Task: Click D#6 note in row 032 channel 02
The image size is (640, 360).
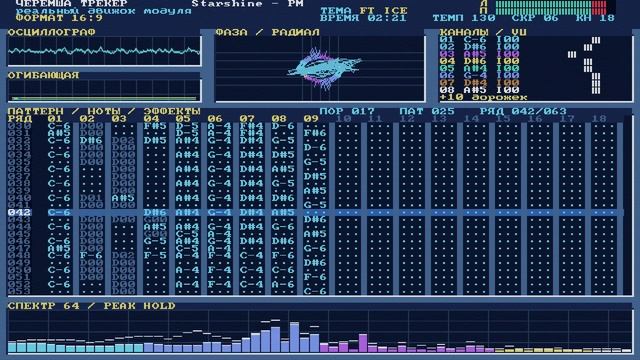Action: pyautogui.click(x=91, y=140)
